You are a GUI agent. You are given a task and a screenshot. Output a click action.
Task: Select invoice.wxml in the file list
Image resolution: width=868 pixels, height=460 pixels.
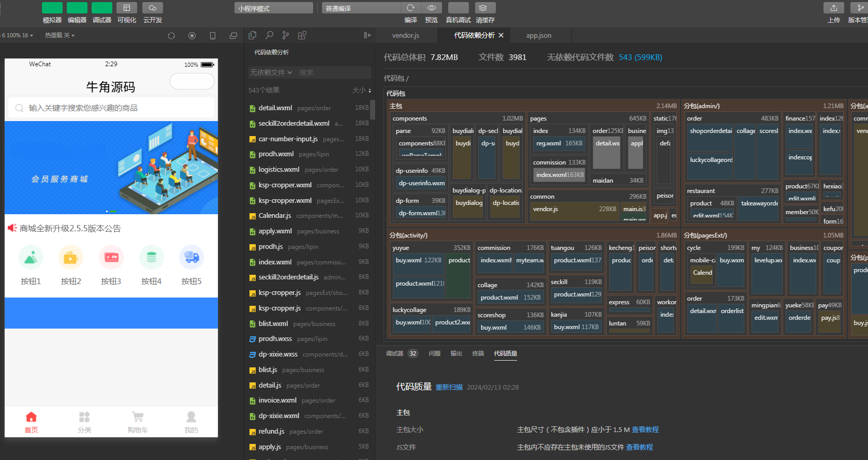(310, 400)
